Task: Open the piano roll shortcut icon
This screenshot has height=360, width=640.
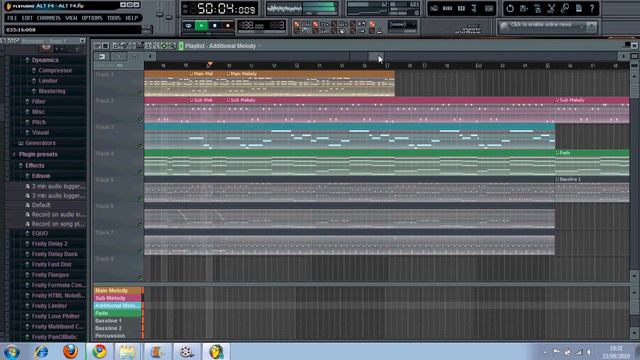Action: (x=461, y=8)
